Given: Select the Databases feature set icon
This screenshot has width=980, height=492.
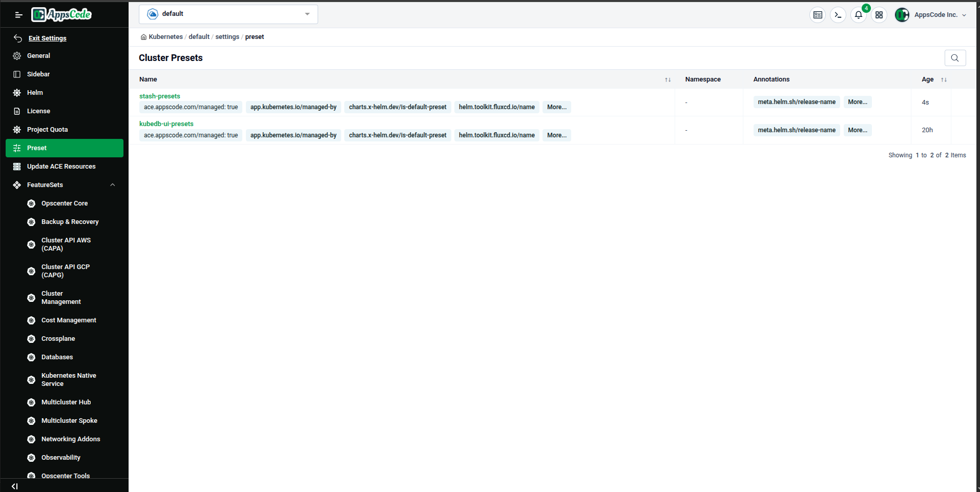Looking at the screenshot, I should 31,357.
